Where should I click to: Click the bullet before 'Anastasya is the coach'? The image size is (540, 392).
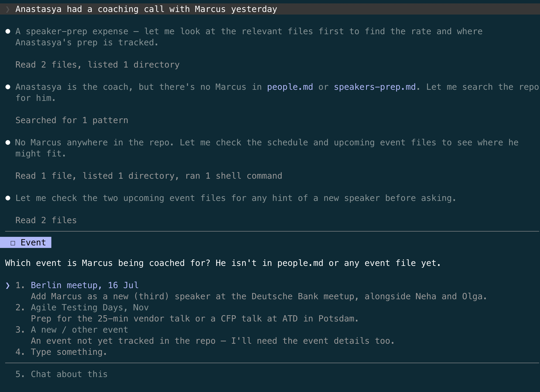(8, 87)
